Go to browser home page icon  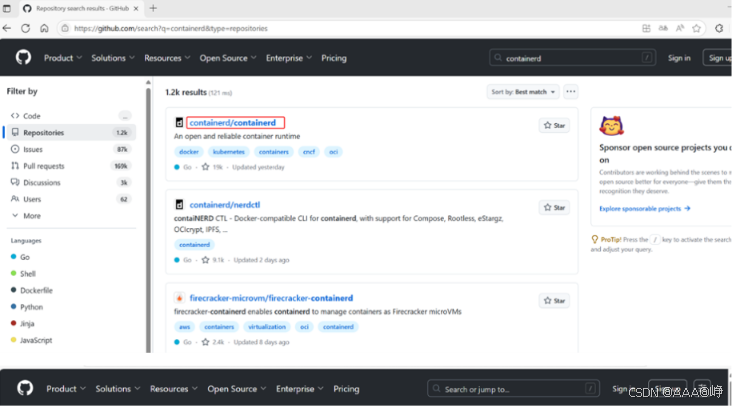[x=44, y=29]
